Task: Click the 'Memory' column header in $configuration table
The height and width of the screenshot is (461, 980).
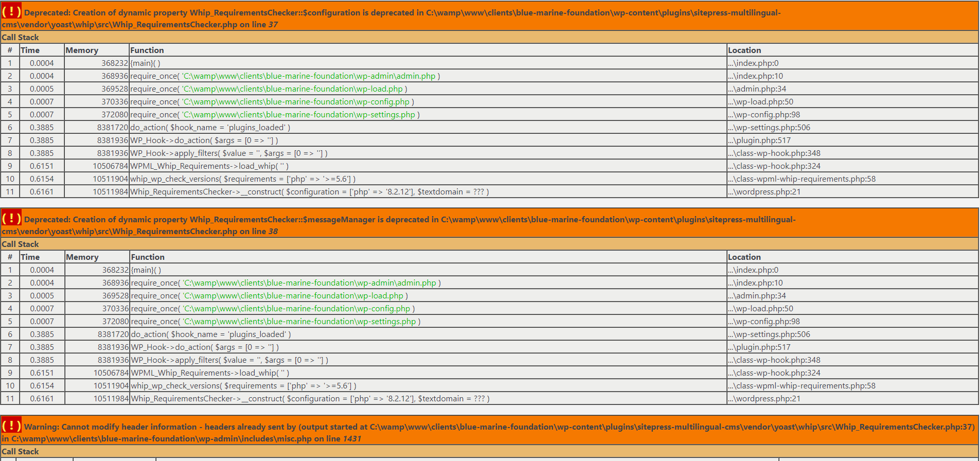Action: [82, 50]
